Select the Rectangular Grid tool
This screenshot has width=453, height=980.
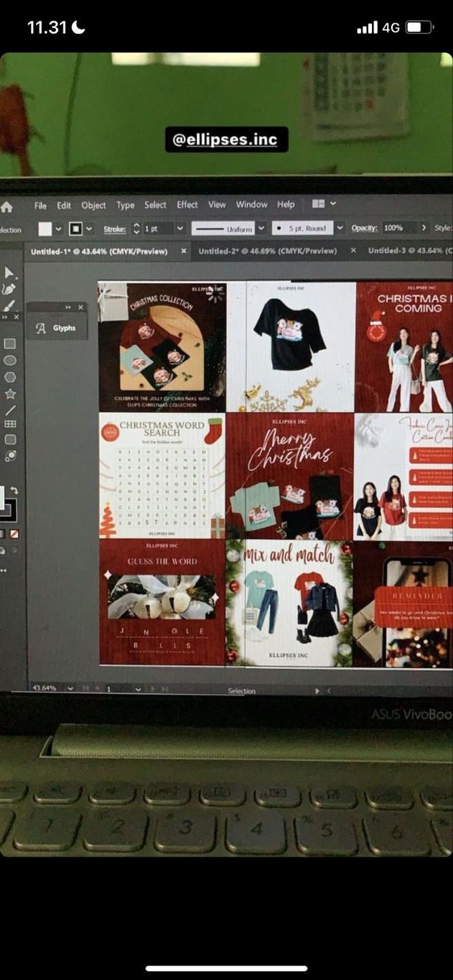(x=10, y=424)
